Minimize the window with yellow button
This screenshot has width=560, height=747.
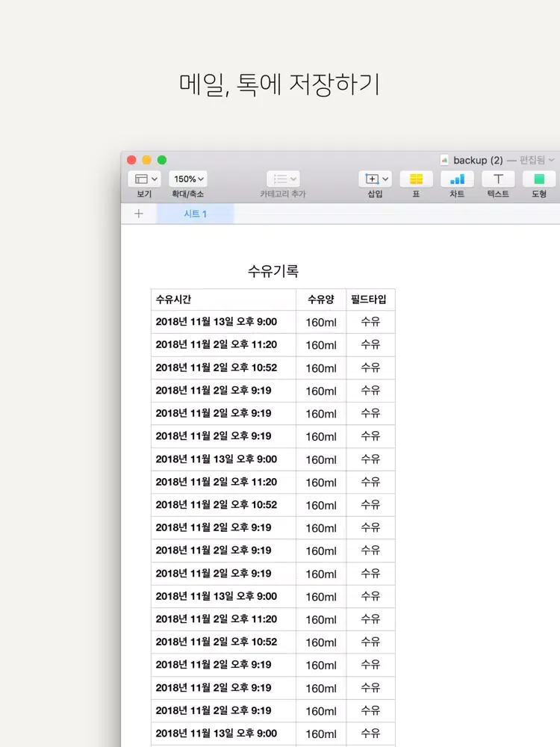coord(146,160)
